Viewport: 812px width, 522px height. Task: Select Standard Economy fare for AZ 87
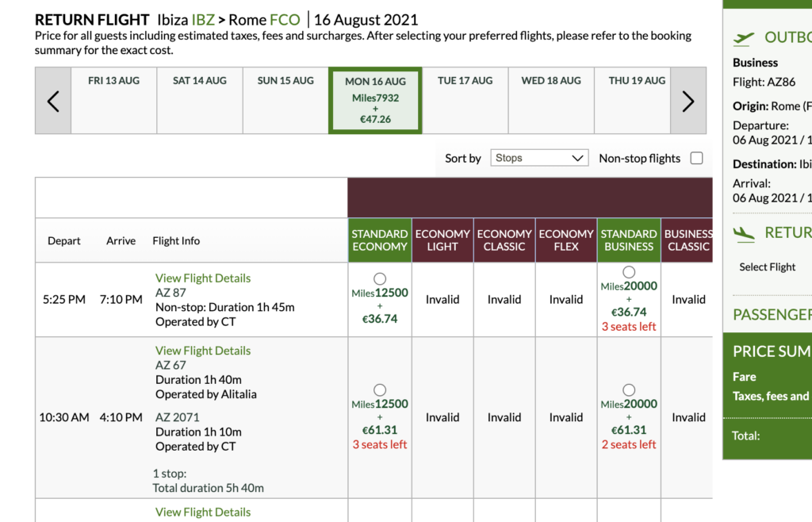(x=380, y=278)
